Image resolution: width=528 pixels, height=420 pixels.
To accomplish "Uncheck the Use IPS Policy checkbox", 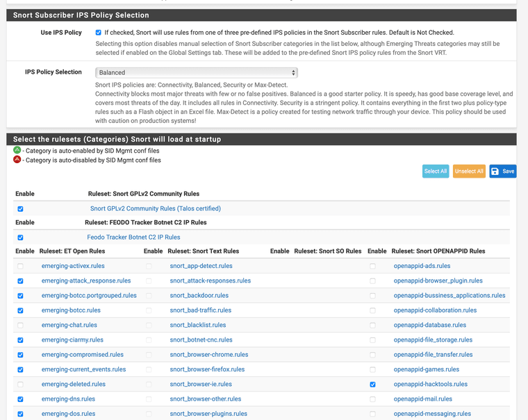I will click(x=99, y=33).
